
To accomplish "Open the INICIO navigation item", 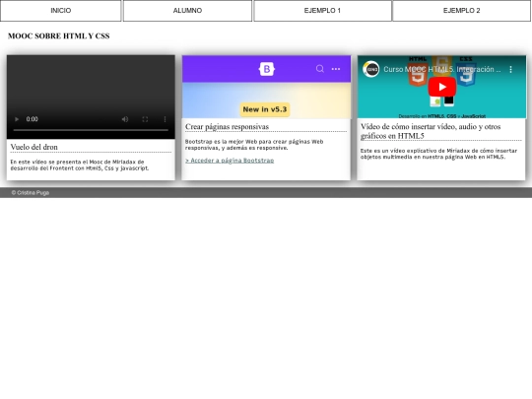I will point(61,11).
